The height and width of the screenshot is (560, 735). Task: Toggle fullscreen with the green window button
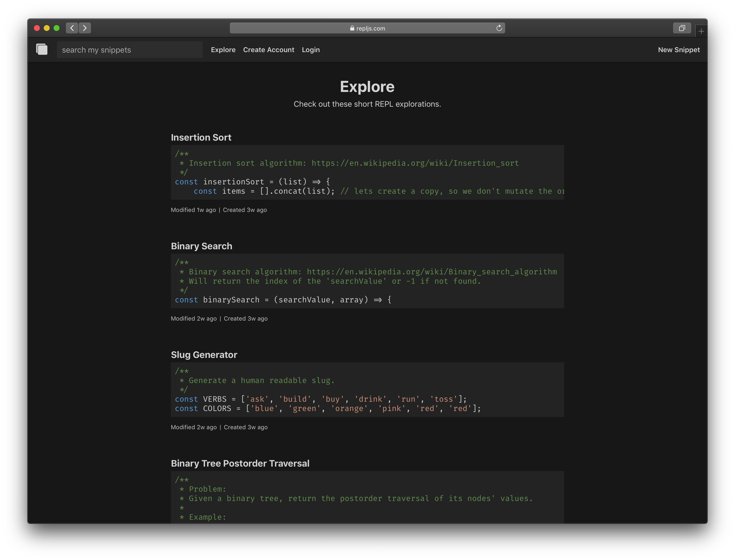point(57,28)
